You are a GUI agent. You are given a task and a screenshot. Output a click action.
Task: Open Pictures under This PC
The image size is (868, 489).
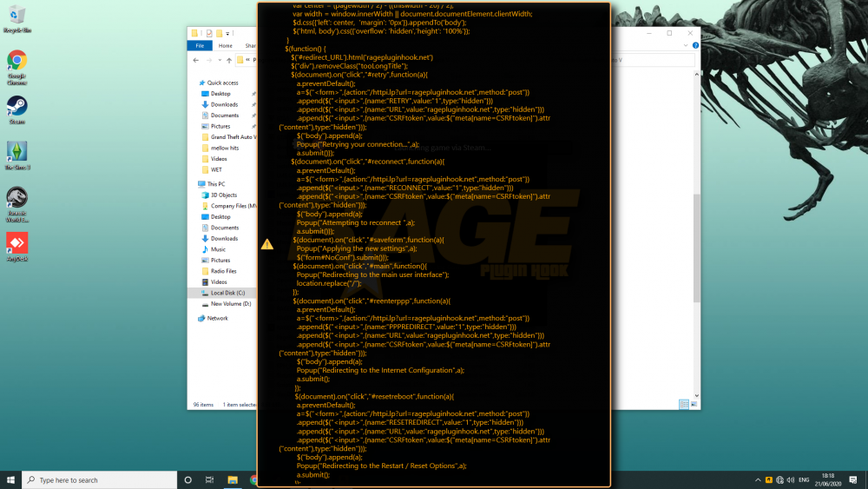pos(220,261)
